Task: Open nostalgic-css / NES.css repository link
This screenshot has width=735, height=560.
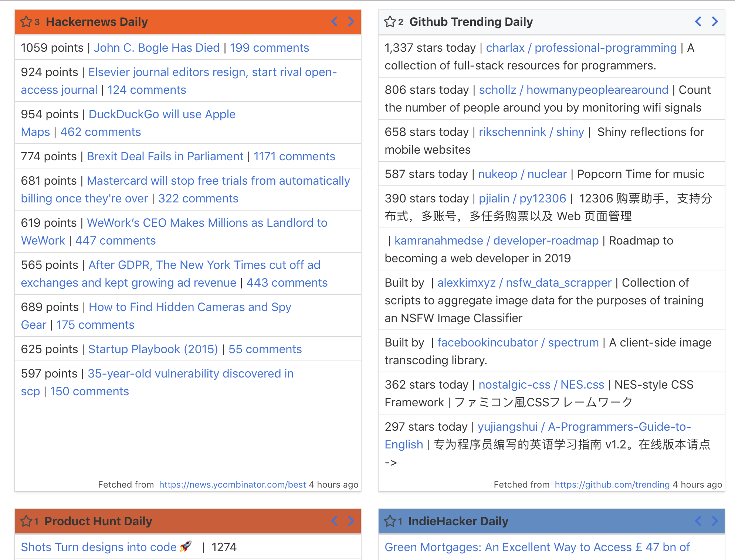Action: pos(541,385)
